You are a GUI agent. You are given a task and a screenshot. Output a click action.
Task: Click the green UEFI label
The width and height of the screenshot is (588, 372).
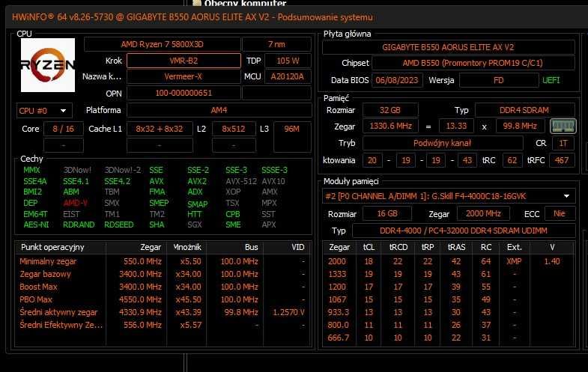551,80
